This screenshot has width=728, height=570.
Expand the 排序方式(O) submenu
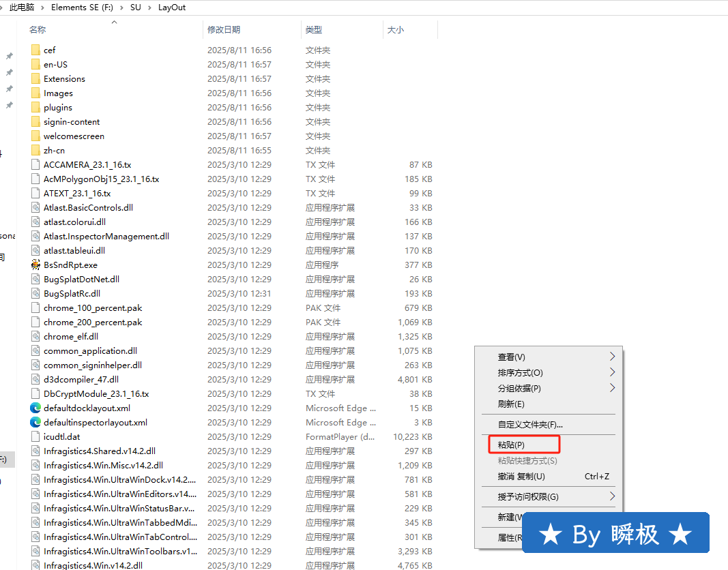(x=521, y=373)
